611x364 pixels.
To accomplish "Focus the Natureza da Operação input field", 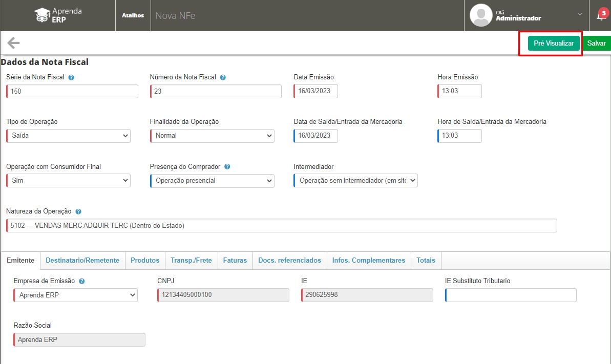I will [x=282, y=226].
